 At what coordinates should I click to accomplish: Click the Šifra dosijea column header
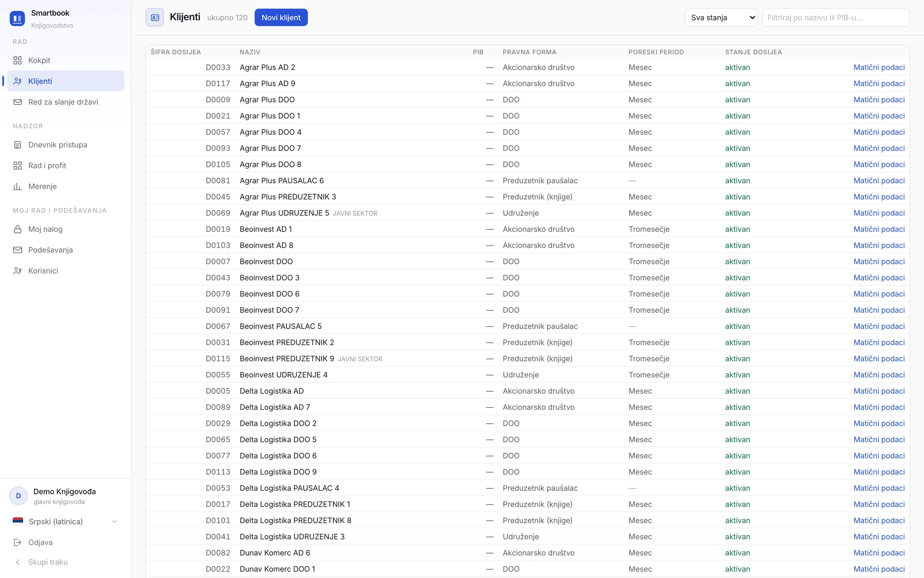pos(176,52)
